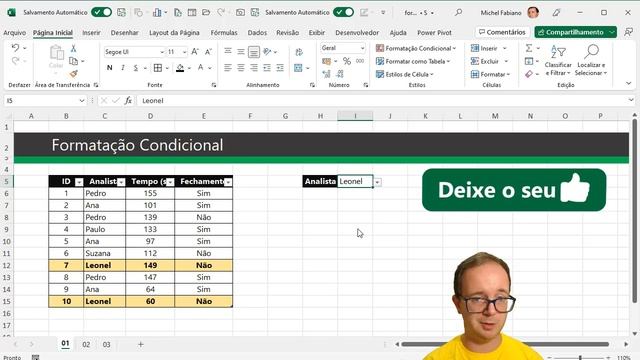Click the Undo arrow icon
This screenshot has width=640, height=360.
tap(15, 48)
